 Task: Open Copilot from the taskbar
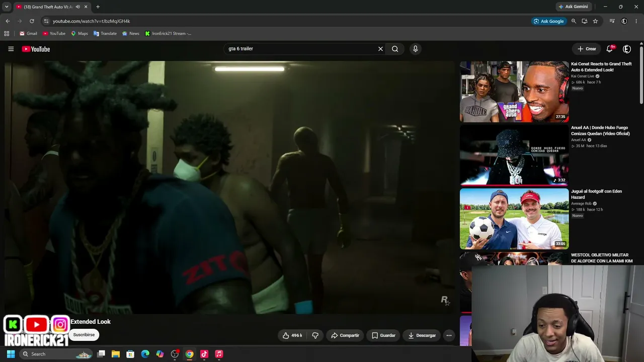[x=160, y=354]
